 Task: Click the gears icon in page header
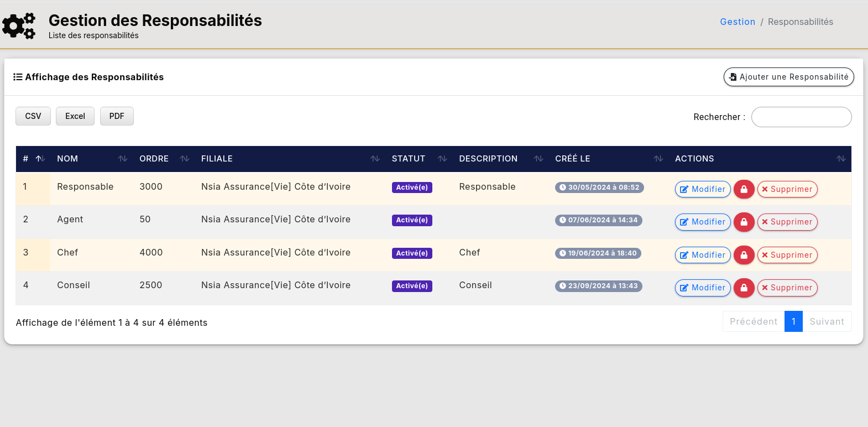pos(19,26)
